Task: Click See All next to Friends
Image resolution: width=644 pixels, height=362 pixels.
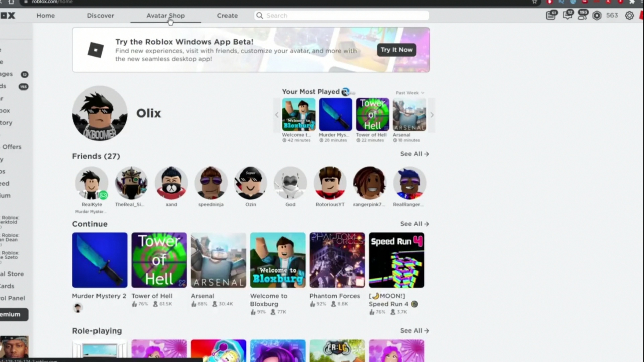Action: [x=414, y=154]
